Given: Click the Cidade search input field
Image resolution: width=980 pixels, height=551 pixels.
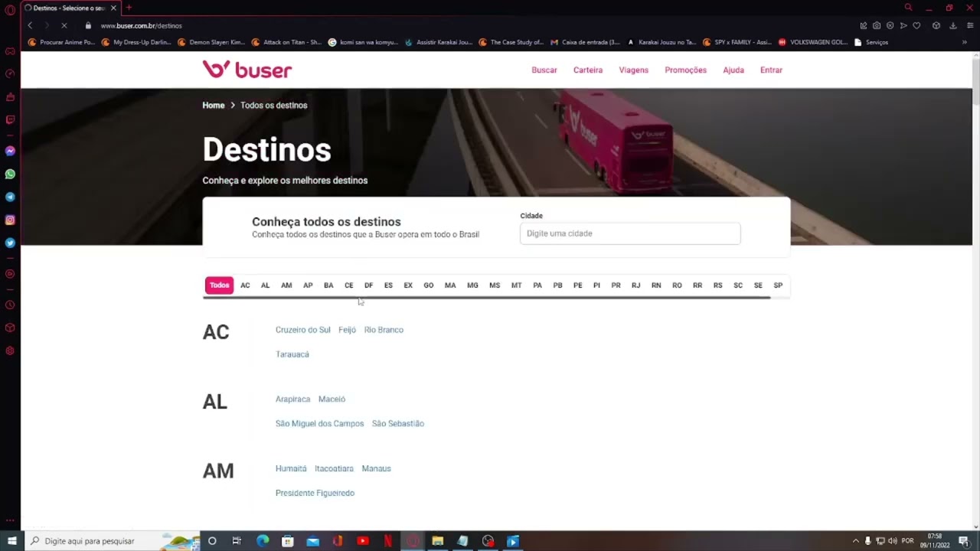Looking at the screenshot, I should (x=630, y=233).
